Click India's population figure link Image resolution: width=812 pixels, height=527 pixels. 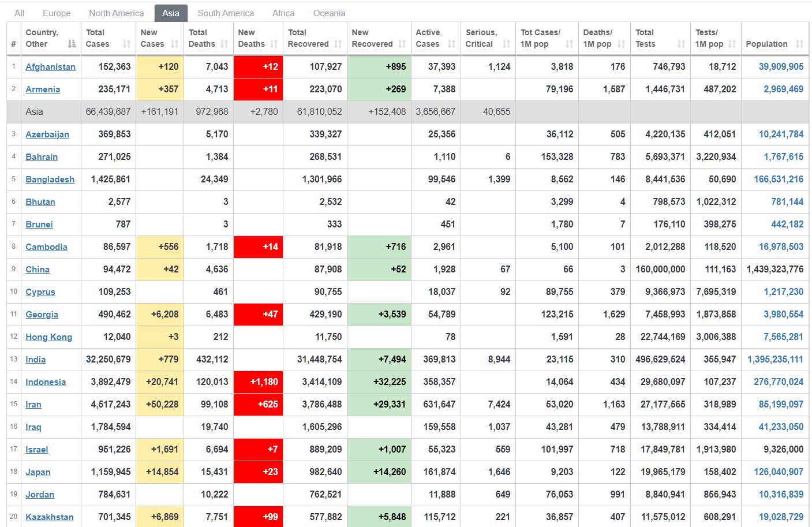(775, 360)
